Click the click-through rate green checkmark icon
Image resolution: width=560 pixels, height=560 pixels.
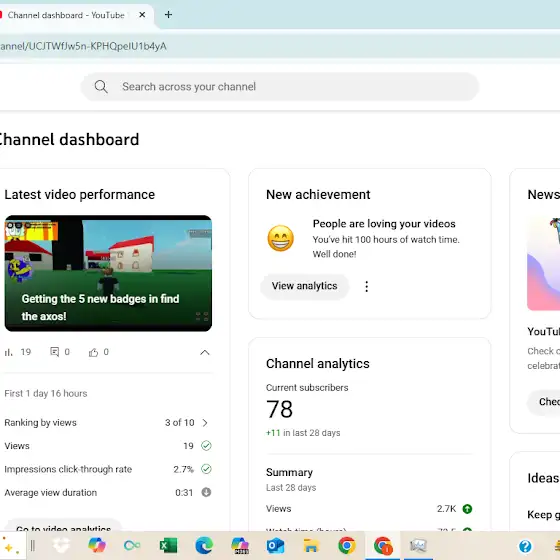(206, 469)
